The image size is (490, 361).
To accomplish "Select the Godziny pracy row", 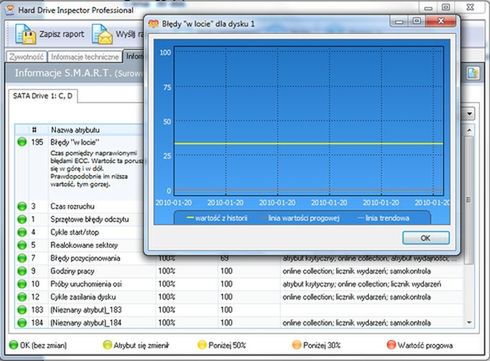I will 239,271.
